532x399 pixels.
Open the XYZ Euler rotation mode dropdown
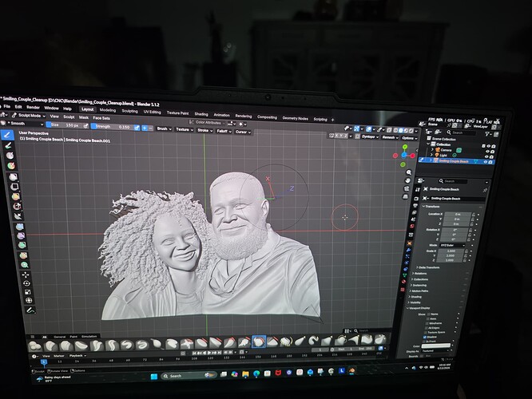click(x=451, y=245)
